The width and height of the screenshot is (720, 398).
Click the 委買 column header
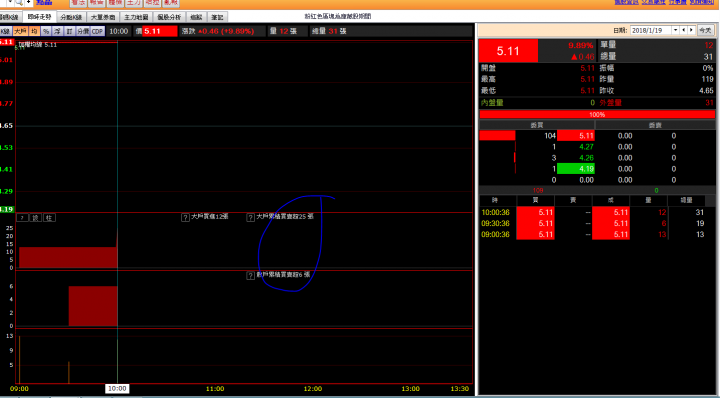[x=536, y=125]
